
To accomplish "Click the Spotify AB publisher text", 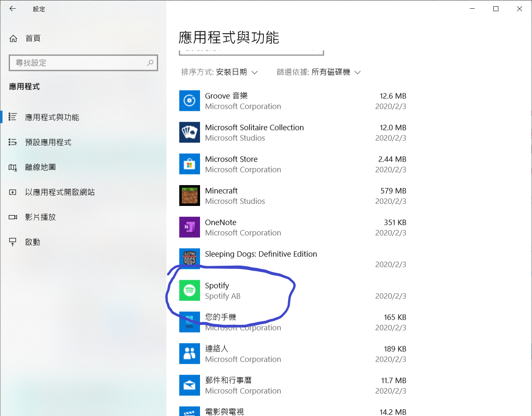I will (223, 296).
